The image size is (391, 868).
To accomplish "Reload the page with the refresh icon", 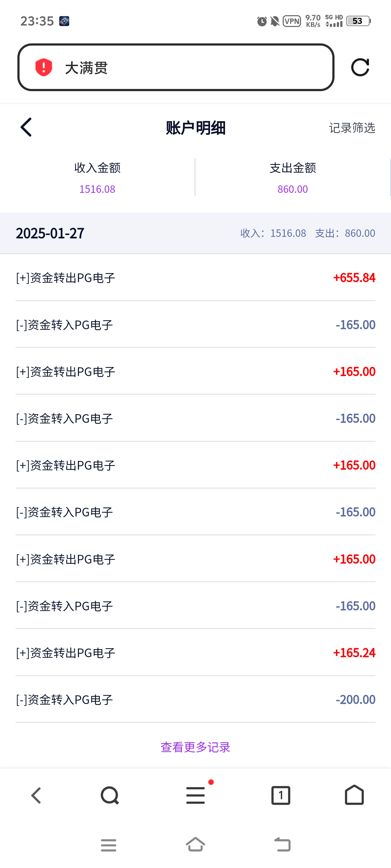I will pyautogui.click(x=360, y=67).
